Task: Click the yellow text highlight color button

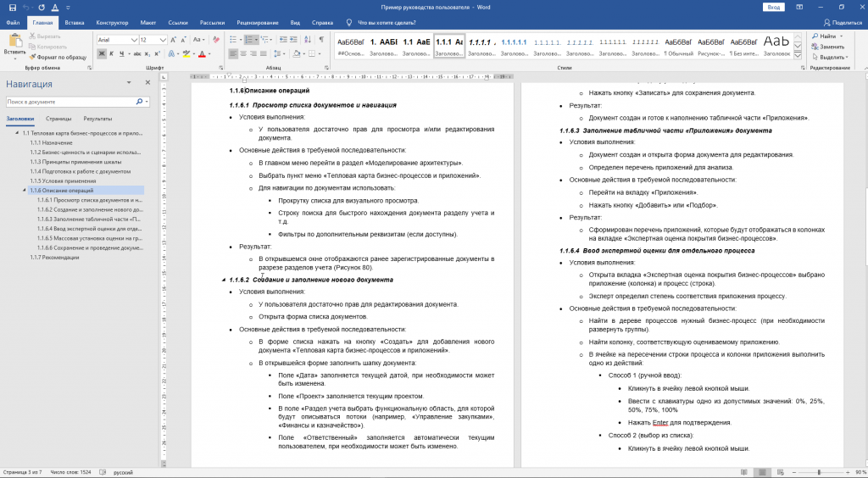Action: tap(186, 53)
